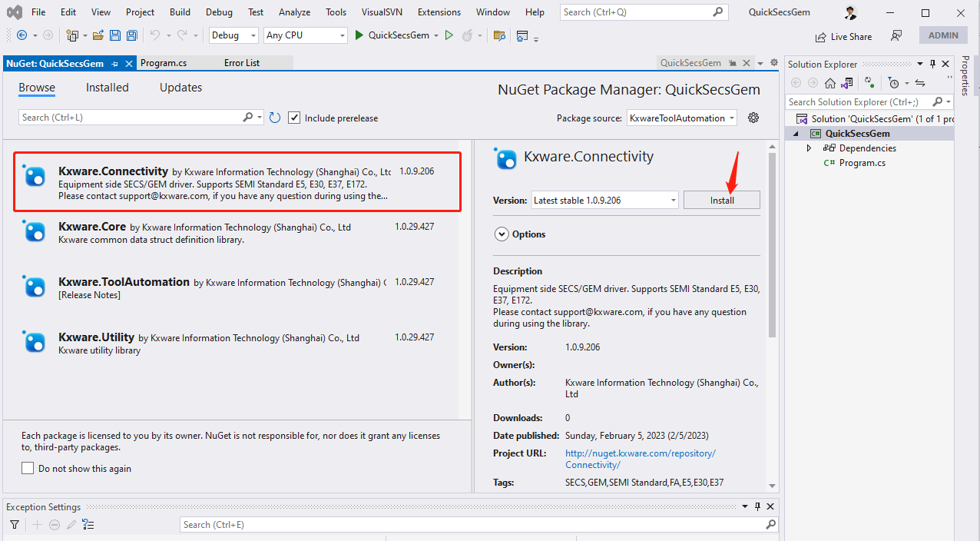Click the Undo arrow icon

154,35
